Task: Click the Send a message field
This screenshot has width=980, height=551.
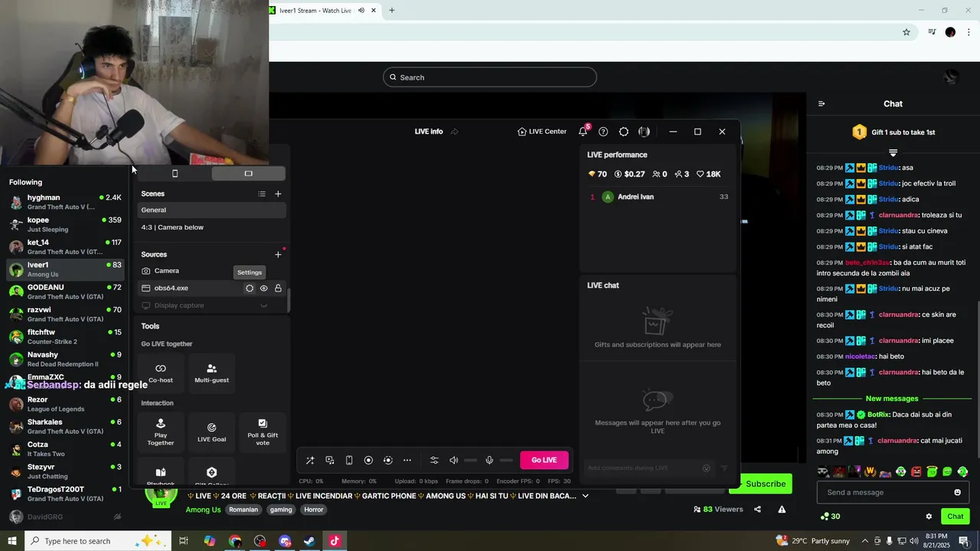Action: click(x=884, y=492)
